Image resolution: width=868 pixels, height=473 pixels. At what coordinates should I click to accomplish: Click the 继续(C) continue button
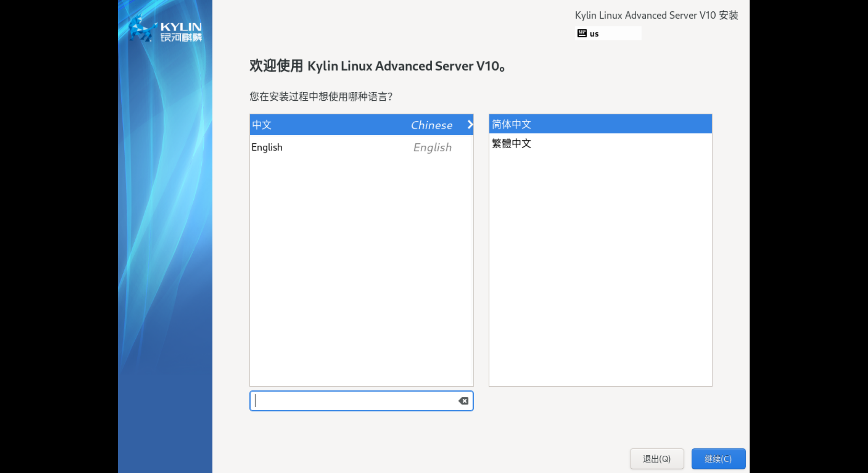(x=718, y=459)
